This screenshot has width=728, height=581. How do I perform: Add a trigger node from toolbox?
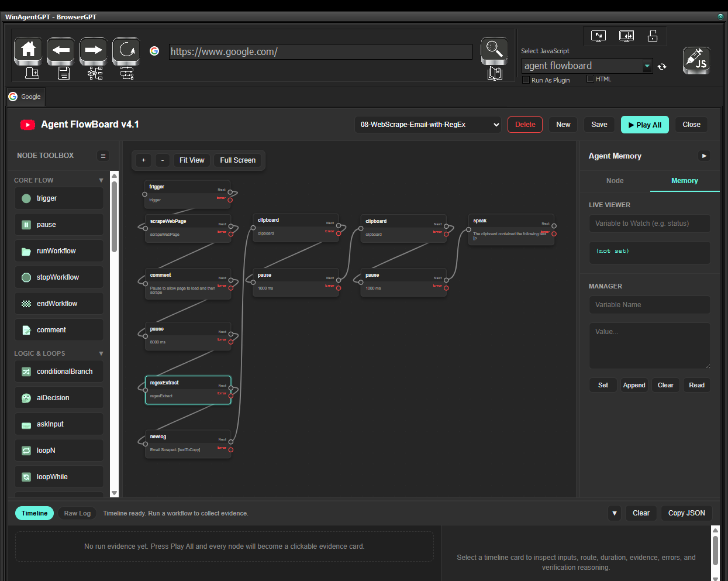click(x=59, y=198)
